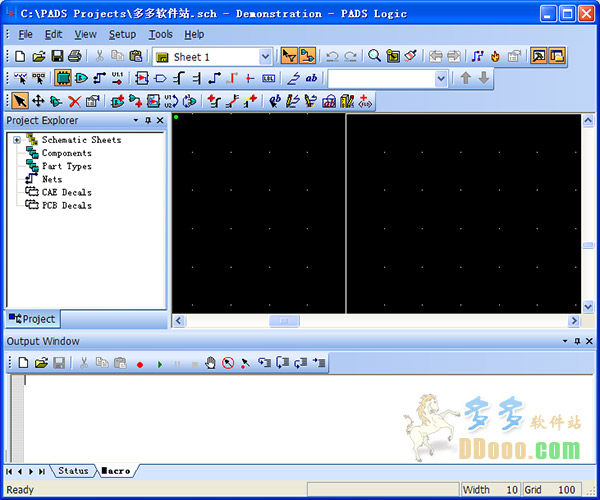This screenshot has width=600, height=500.
Task: Select Part Types in Project Explorer
Action: (67, 166)
